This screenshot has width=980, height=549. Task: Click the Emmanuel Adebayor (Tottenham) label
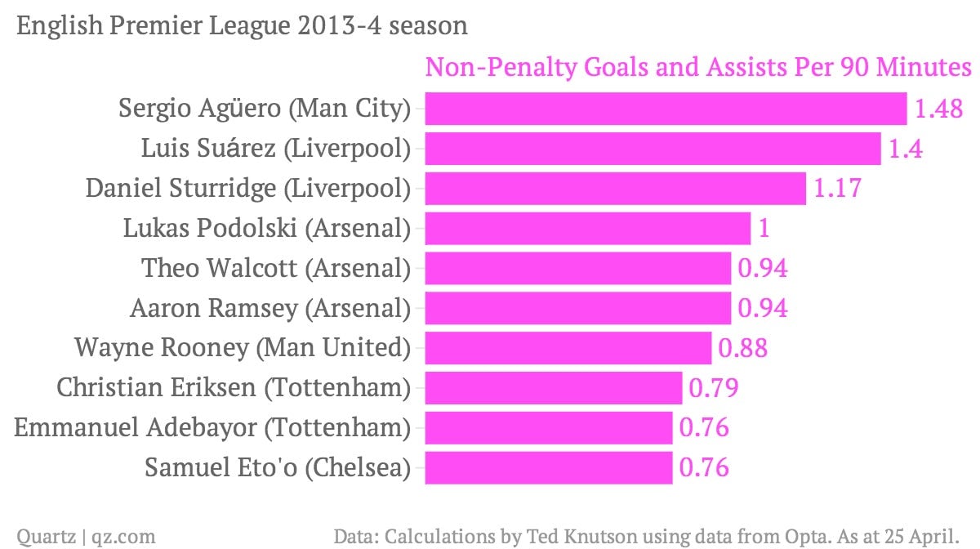click(x=212, y=428)
